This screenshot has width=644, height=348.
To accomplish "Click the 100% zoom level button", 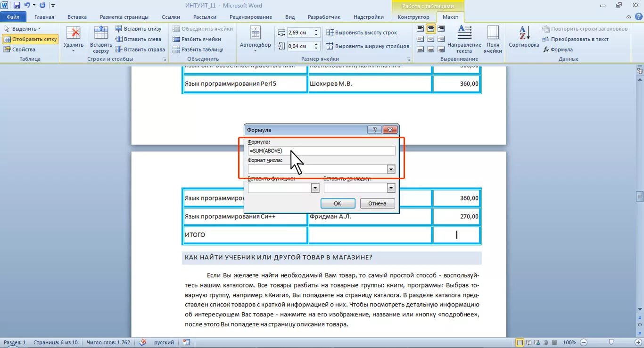I will (570, 342).
